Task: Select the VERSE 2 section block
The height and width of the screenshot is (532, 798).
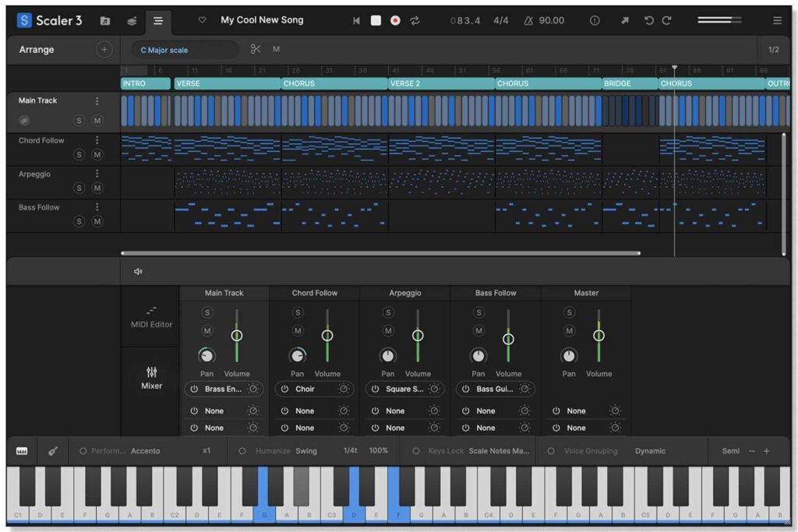Action: click(x=440, y=83)
